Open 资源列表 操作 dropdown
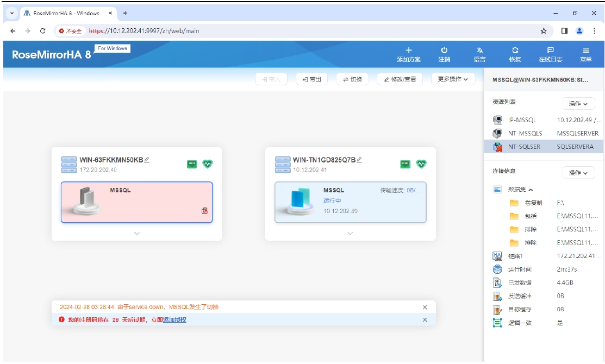 [x=578, y=103]
